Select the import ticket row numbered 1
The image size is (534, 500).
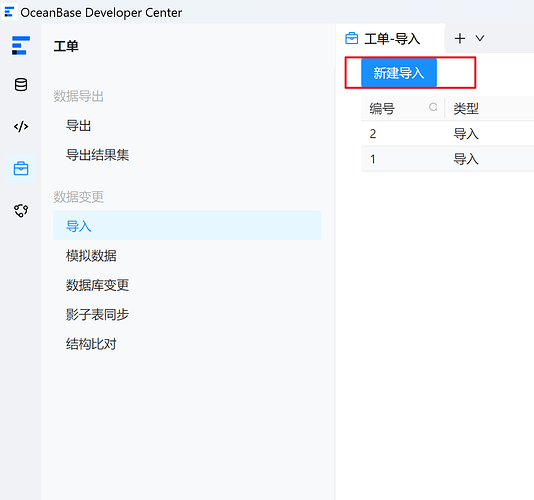point(447,159)
